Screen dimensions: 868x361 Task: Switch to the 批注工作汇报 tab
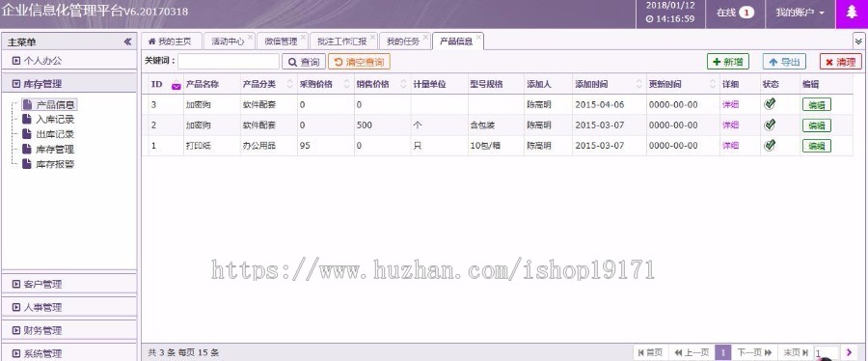(342, 42)
